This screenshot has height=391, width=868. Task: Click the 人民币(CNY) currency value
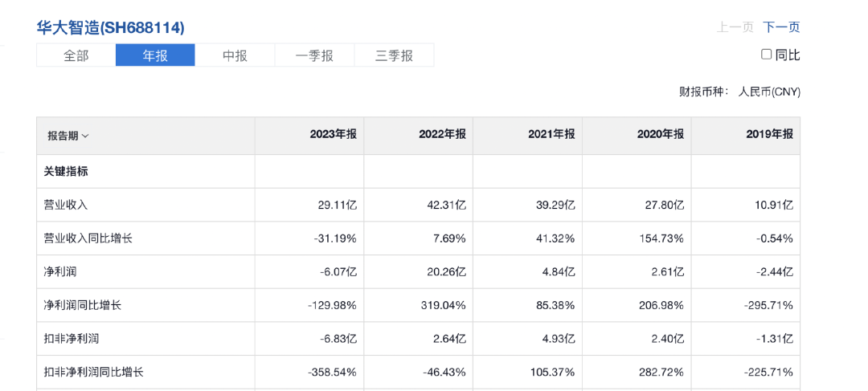tap(769, 92)
